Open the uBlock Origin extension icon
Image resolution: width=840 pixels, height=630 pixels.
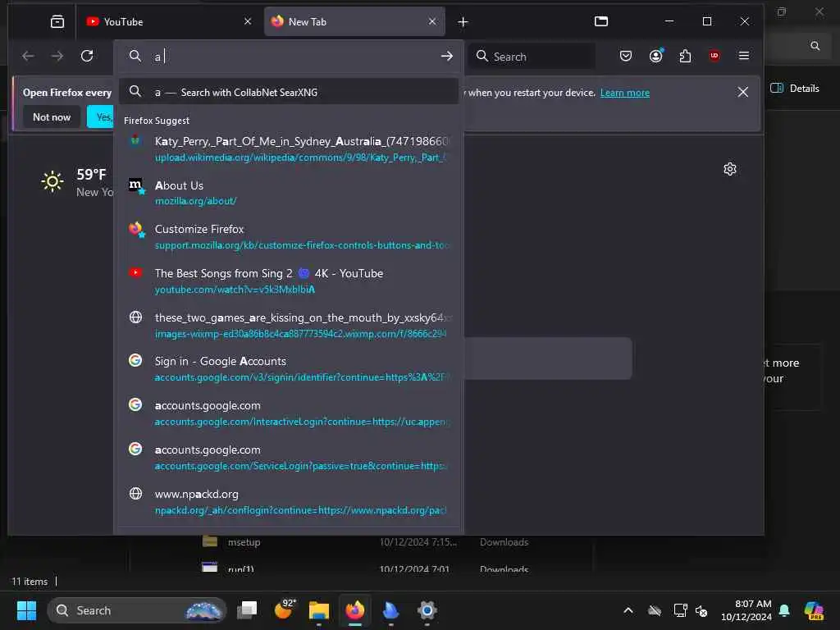(x=714, y=56)
